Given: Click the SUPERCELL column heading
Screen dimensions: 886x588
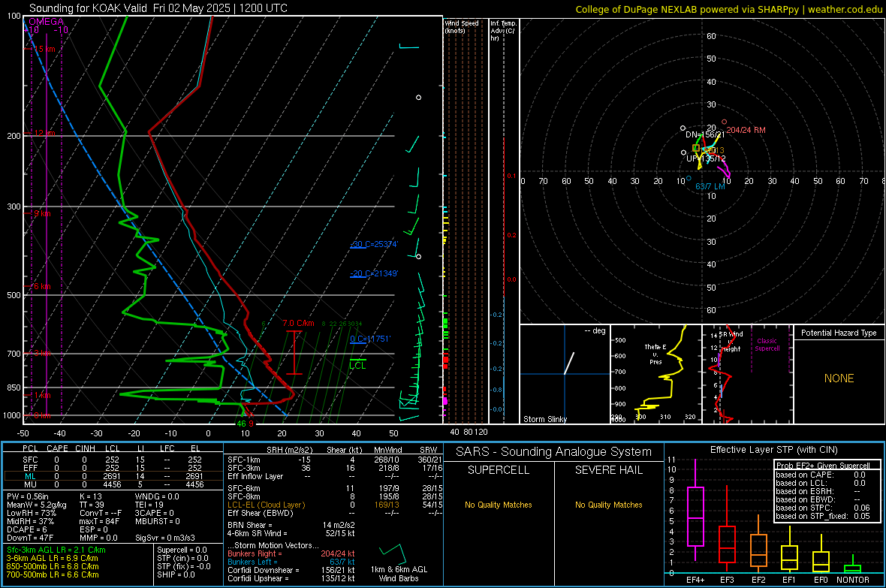Looking at the screenshot, I should [x=499, y=470].
